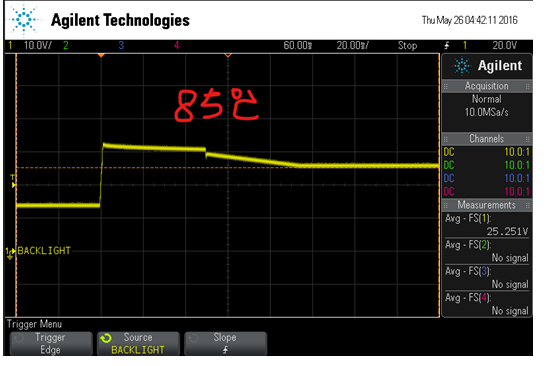The height and width of the screenshot is (366, 547).
Task: Click the 60.00 time delay readout
Action: (x=298, y=45)
